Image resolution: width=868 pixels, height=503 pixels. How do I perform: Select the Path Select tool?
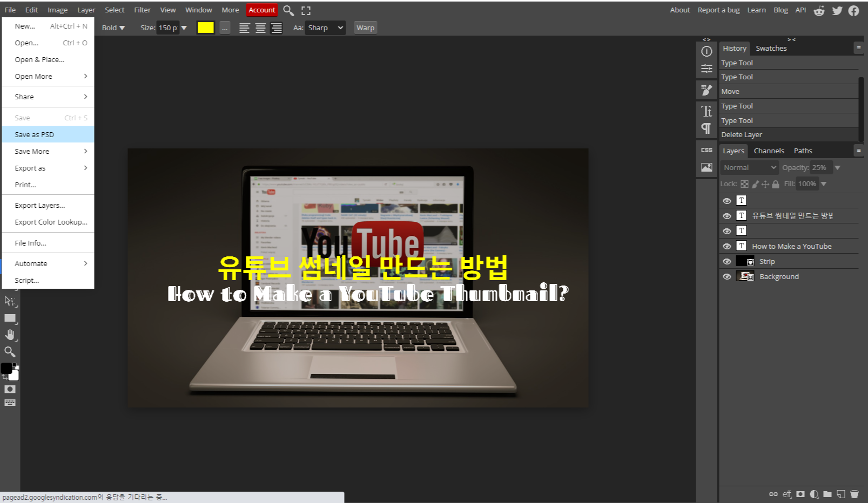pos(10,301)
